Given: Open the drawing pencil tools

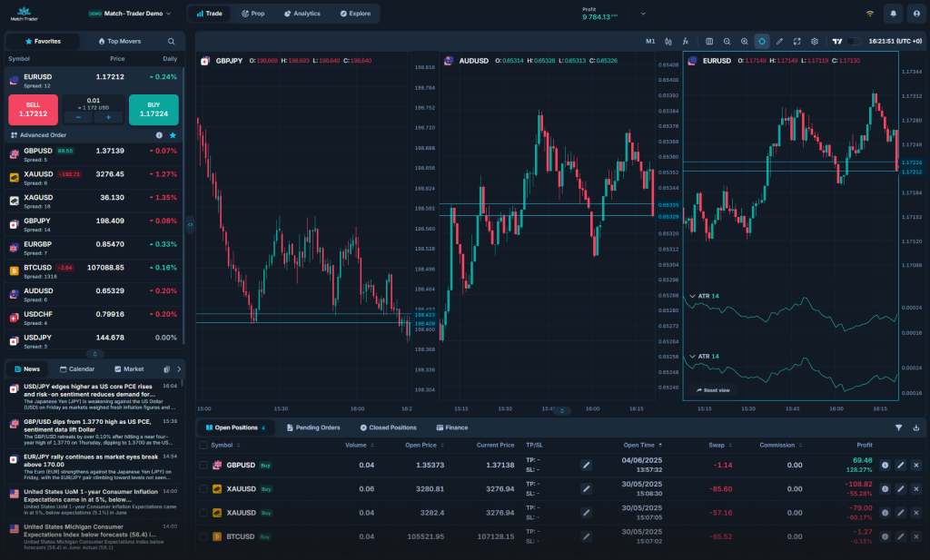Looking at the screenshot, I should click(779, 42).
